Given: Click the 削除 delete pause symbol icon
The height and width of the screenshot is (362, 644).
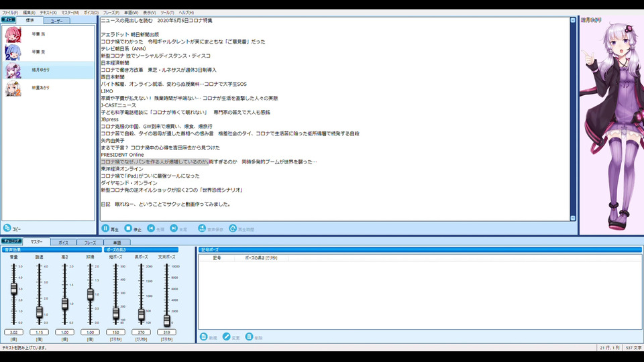Looking at the screenshot, I should tap(249, 337).
